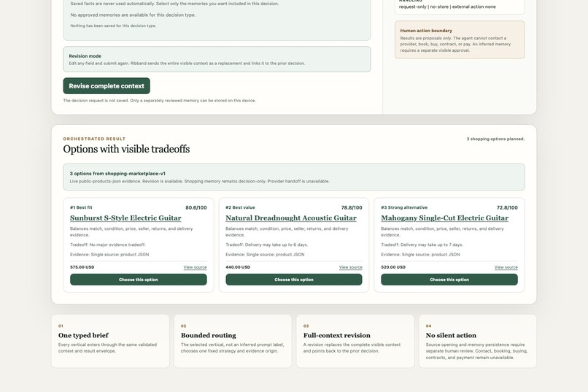Click the Revise complete context button
The width and height of the screenshot is (588, 392).
pyautogui.click(x=107, y=86)
